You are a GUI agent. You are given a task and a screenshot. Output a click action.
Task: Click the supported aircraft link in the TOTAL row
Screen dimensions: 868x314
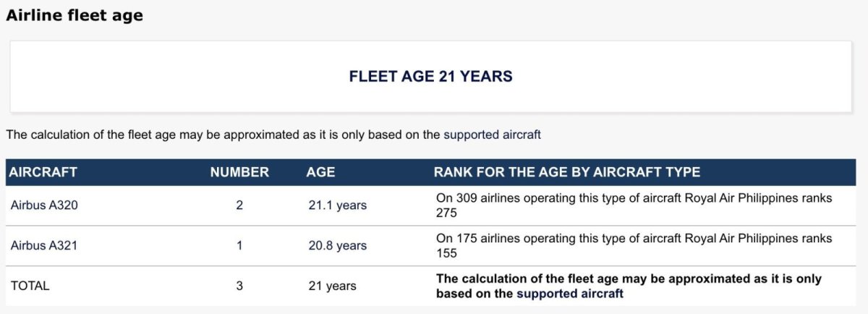(x=569, y=294)
